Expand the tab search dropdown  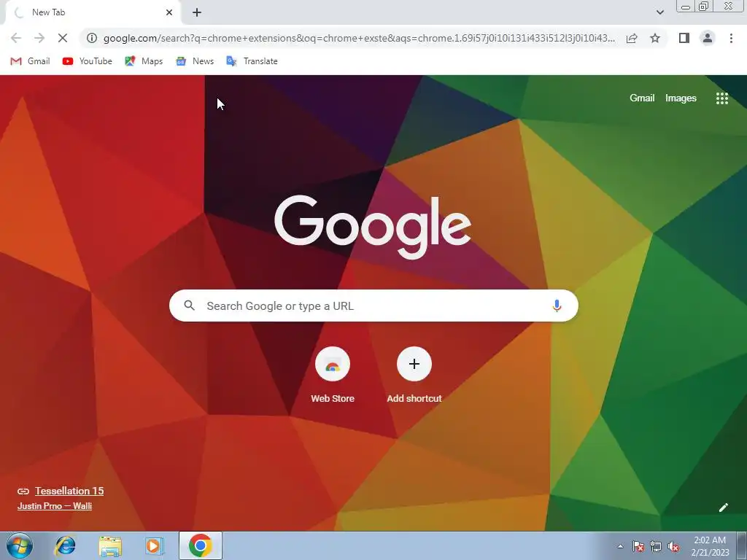[659, 12]
